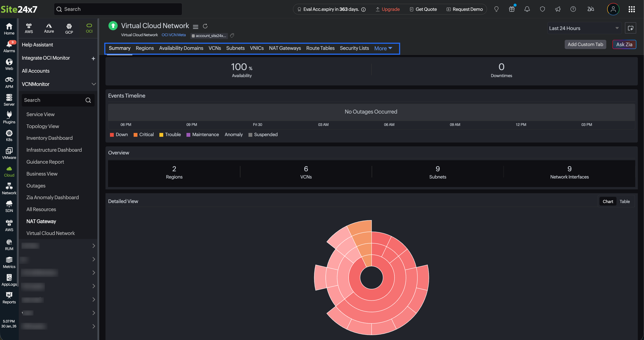This screenshot has height=340, width=644.
Task: Open the AppLogs sidebar icon
Action: pyautogui.click(x=9, y=280)
